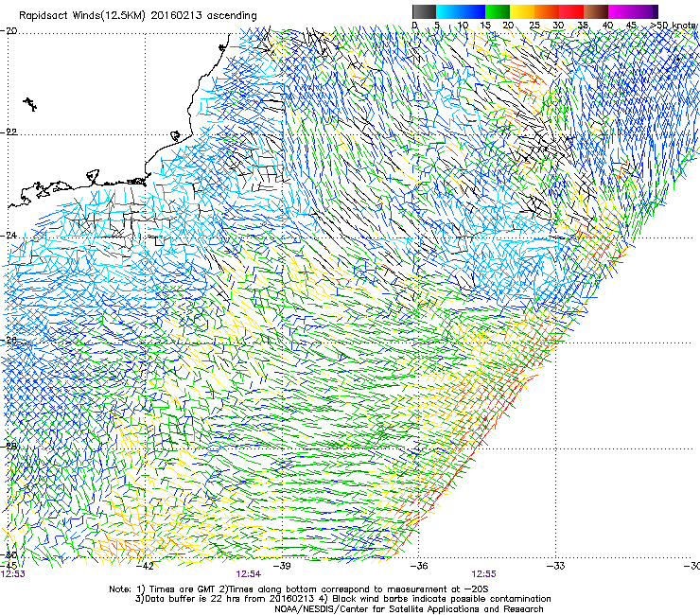The image size is (700, 615).
Task: Click the -20 latitude axis label
Action: point(9,31)
